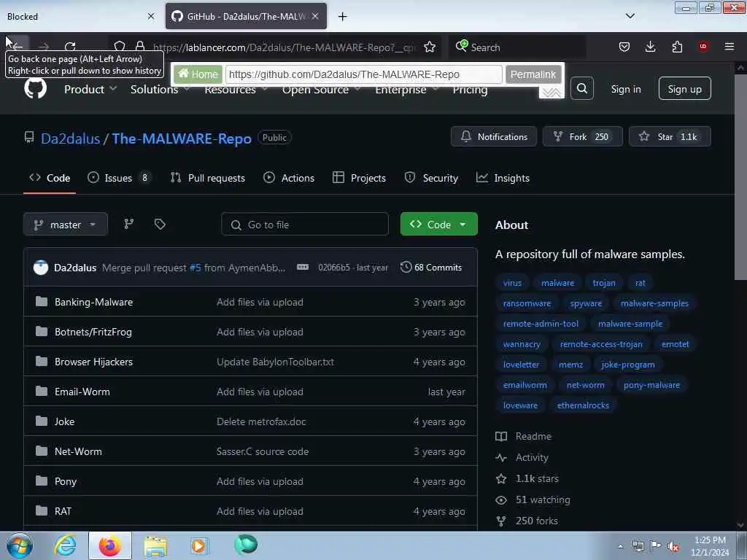Click the ransomware topic tag
This screenshot has width=747, height=560.
click(x=527, y=303)
